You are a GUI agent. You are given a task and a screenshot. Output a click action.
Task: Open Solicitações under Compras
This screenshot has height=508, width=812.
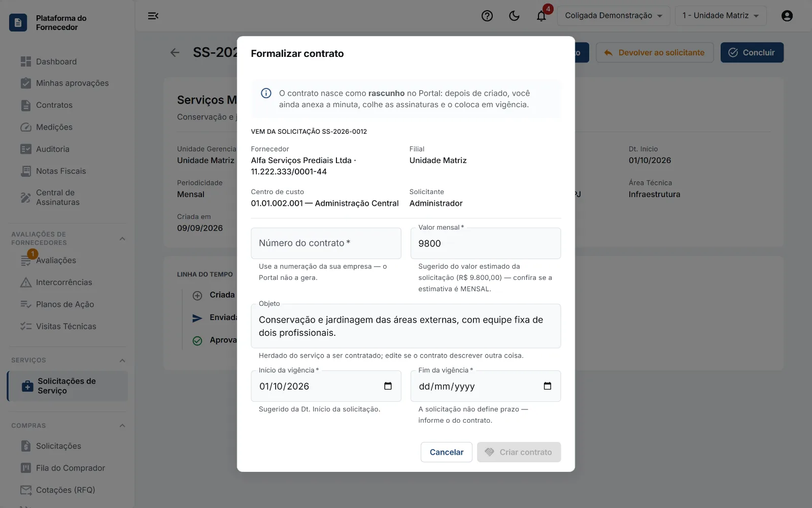[67, 446]
